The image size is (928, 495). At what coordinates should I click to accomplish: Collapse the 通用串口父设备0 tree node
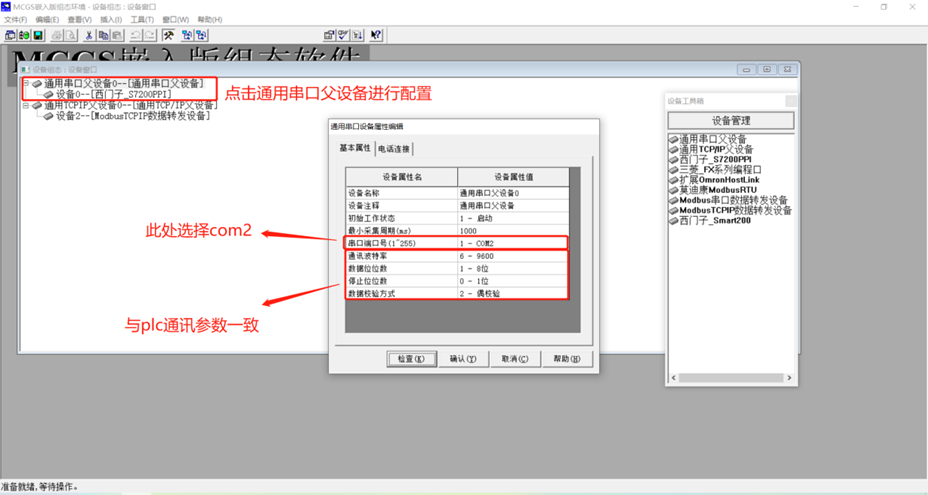click(25, 83)
